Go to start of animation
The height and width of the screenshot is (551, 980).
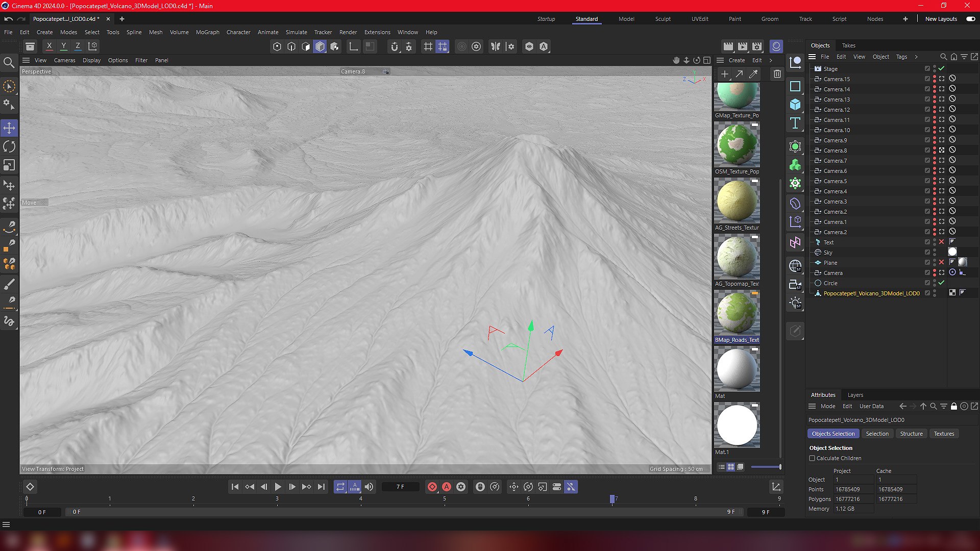point(235,487)
